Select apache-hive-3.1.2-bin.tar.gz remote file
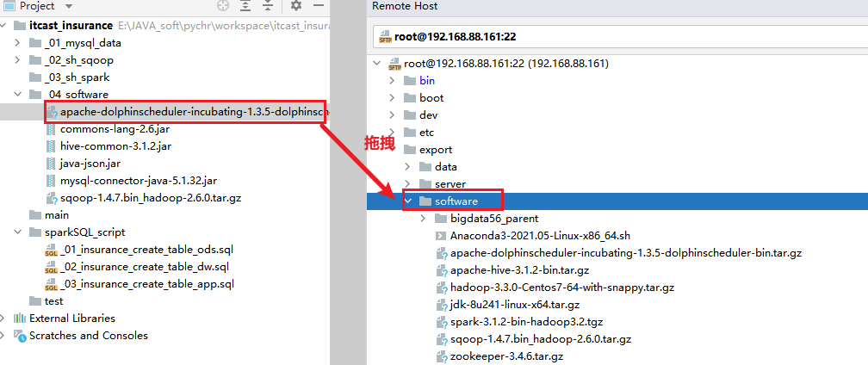 520,270
